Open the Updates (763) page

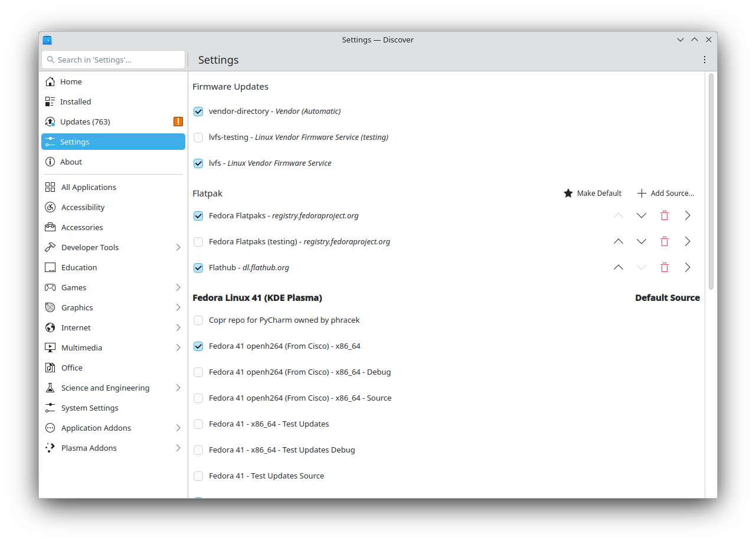click(x=113, y=122)
